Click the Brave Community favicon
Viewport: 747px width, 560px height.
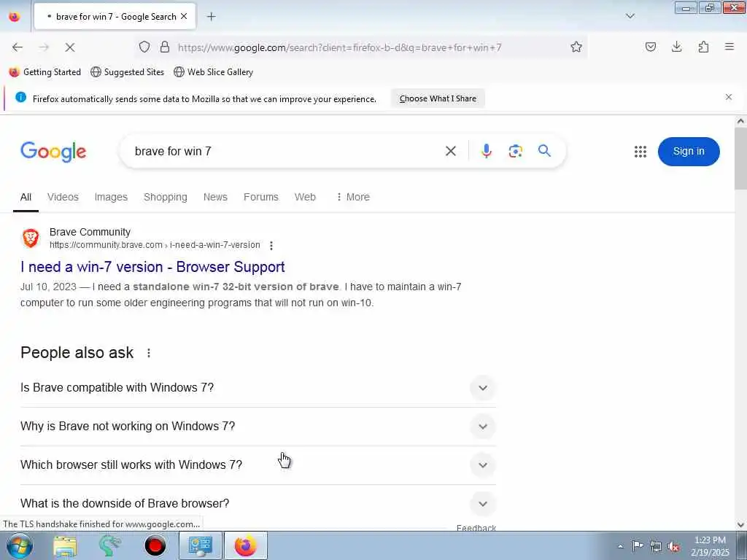(31, 238)
